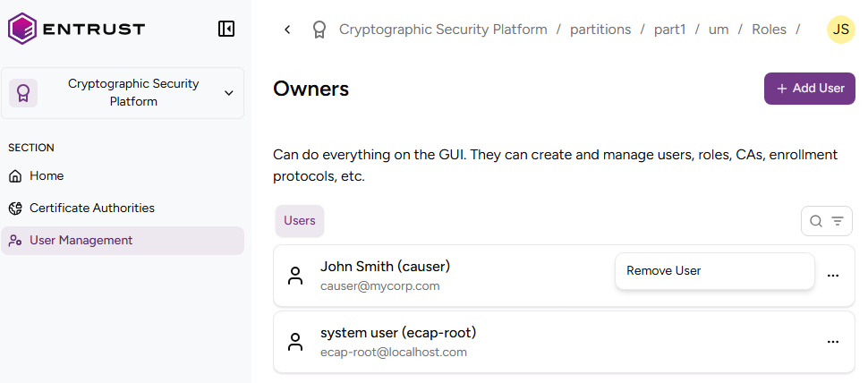Screen dimensions: 868x383
Task: Open the filter icon for users
Action: coord(838,221)
